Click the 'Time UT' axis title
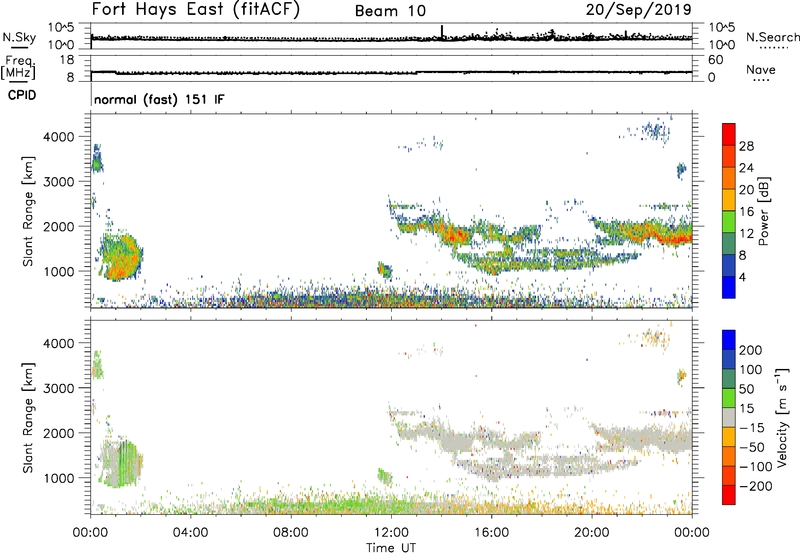Screen dimensions: 800x554 [x=391, y=547]
